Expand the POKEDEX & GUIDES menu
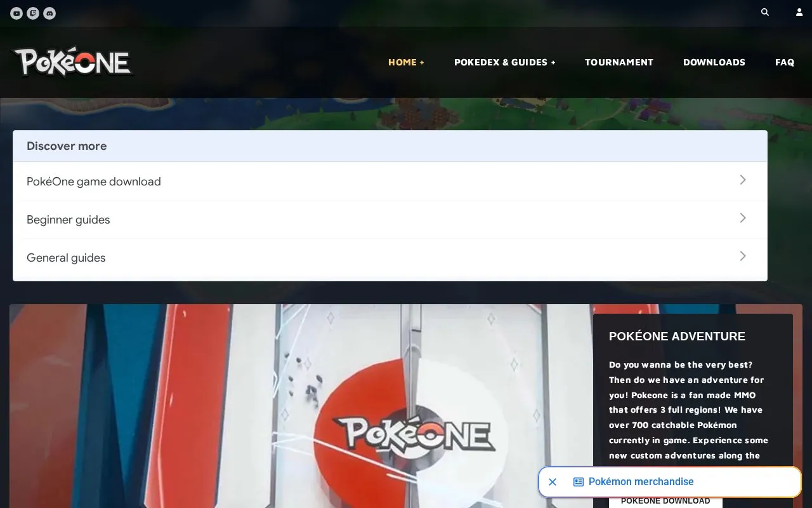The height and width of the screenshot is (508, 812). pos(505,62)
